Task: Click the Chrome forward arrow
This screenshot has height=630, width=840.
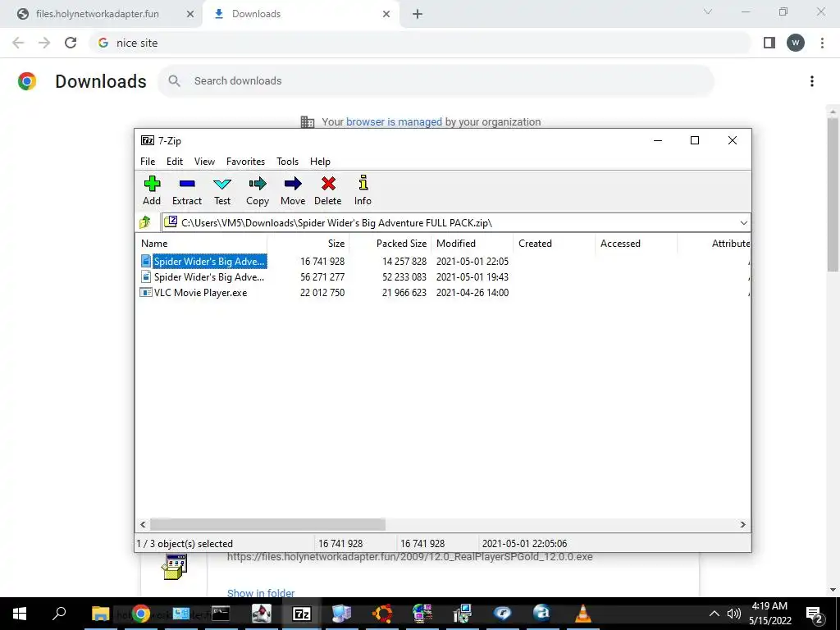Action: [44, 43]
